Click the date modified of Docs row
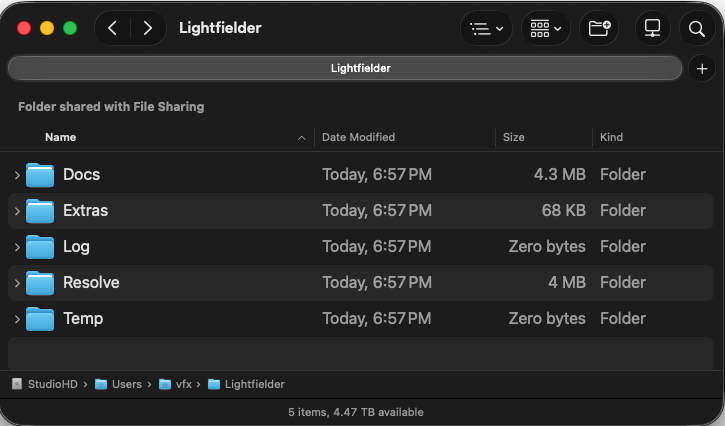This screenshot has height=426, width=725. pyautogui.click(x=377, y=174)
